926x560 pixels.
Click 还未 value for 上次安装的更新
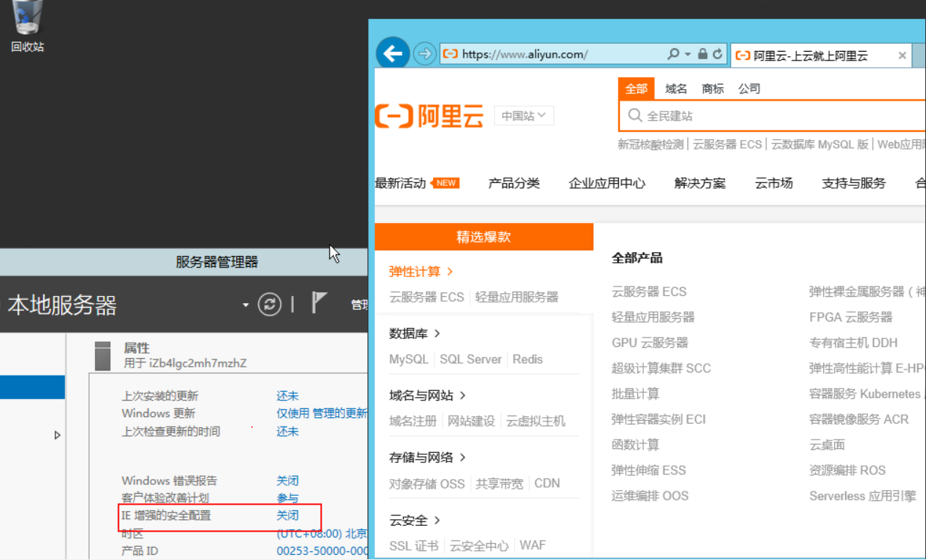(287, 396)
